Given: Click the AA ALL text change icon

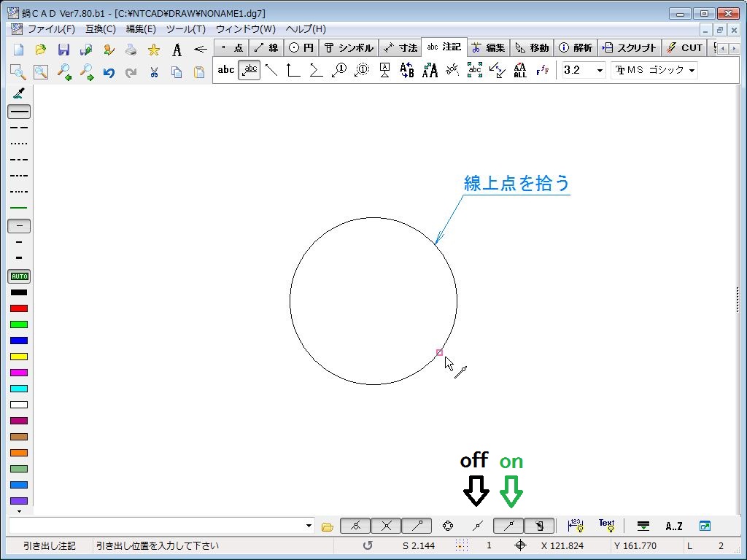Looking at the screenshot, I should pyautogui.click(x=519, y=70).
